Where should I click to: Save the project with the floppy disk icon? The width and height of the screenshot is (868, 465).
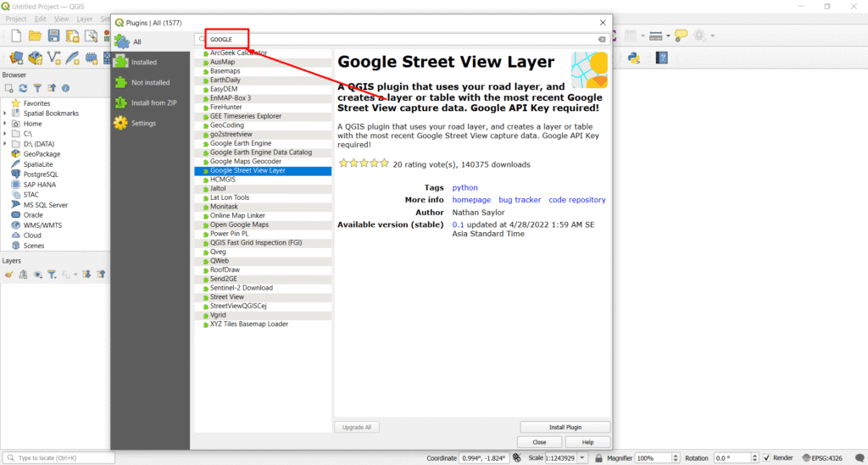coord(53,36)
